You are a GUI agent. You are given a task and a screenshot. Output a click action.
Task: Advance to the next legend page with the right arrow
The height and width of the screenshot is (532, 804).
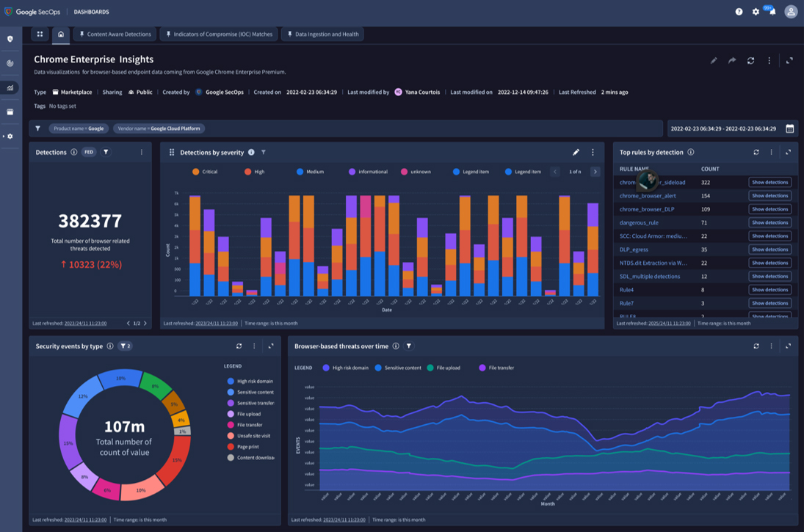[595, 172]
